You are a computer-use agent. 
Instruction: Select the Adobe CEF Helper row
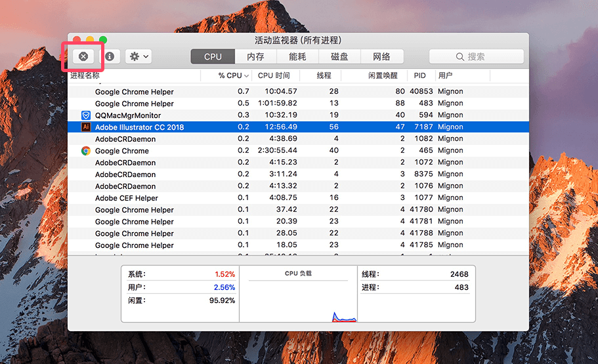[298, 198]
